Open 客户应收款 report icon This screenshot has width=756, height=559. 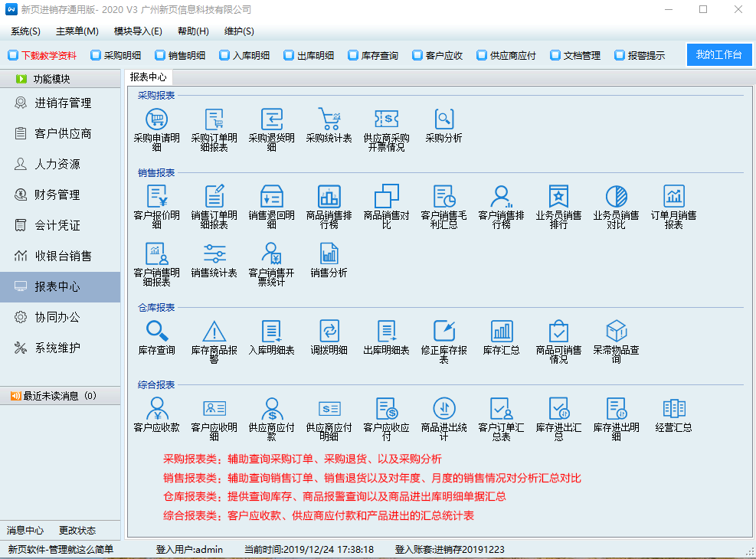[157, 408]
